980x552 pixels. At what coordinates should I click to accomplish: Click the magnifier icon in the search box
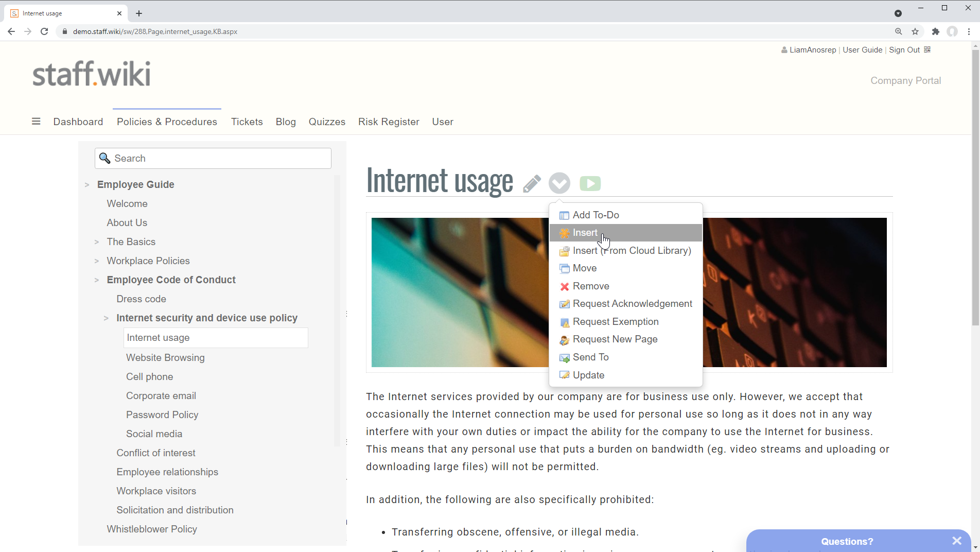(x=104, y=158)
